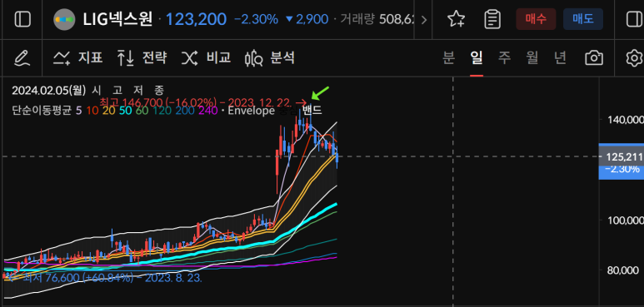Open the 지표 indicators menu
The image size is (644, 307).
pos(78,58)
